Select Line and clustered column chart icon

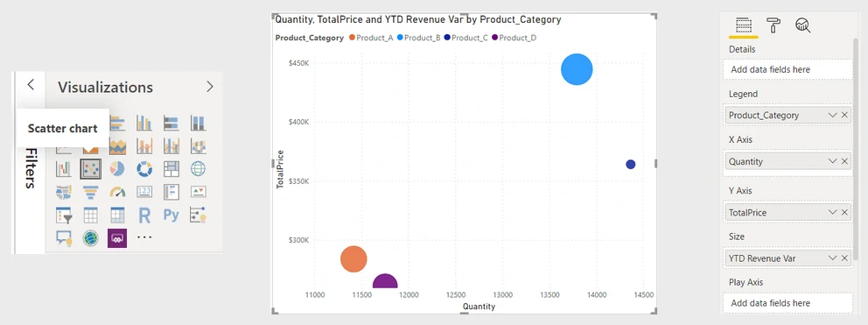(171, 146)
